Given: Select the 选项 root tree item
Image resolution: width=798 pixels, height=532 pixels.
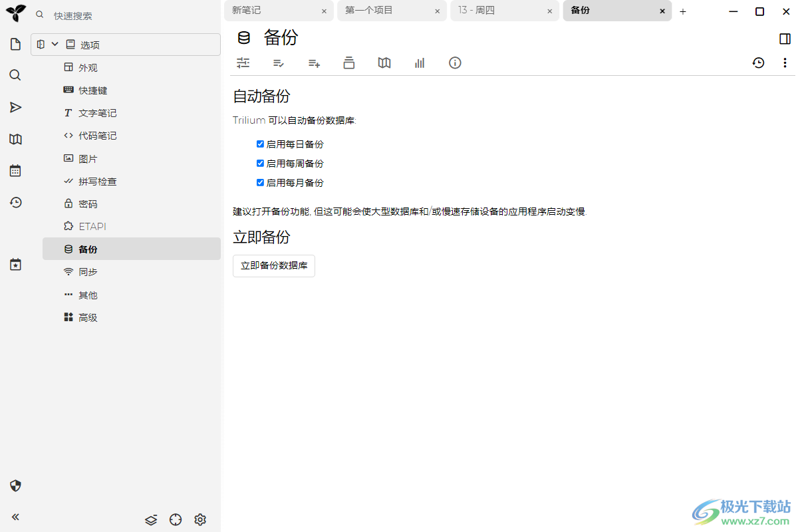Looking at the screenshot, I should coord(126,45).
